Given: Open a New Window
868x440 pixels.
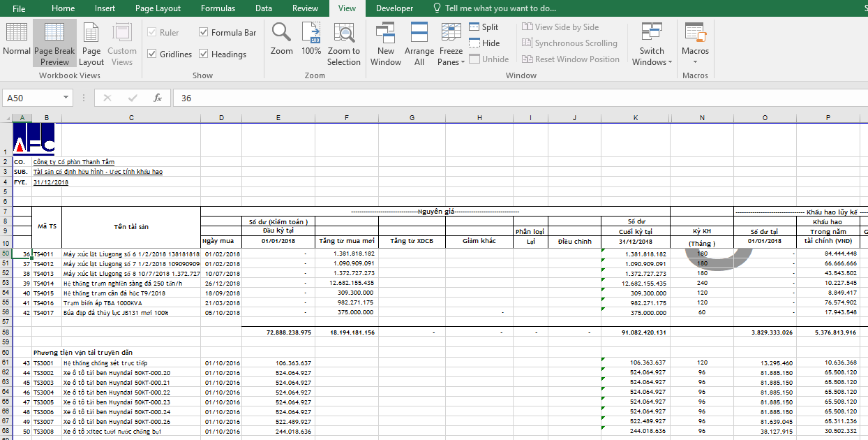Looking at the screenshot, I should tap(386, 43).
